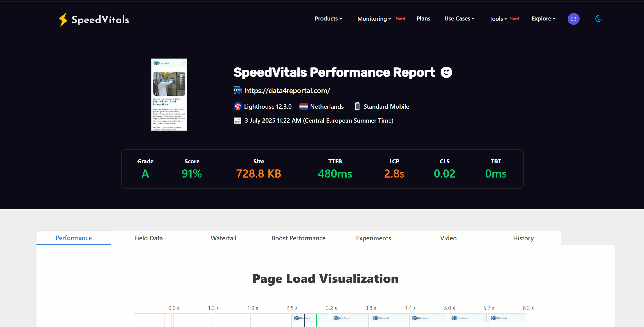Viewport: 644px width, 327px height.
Task: Click the 2.8s LCP value
Action: click(394, 174)
